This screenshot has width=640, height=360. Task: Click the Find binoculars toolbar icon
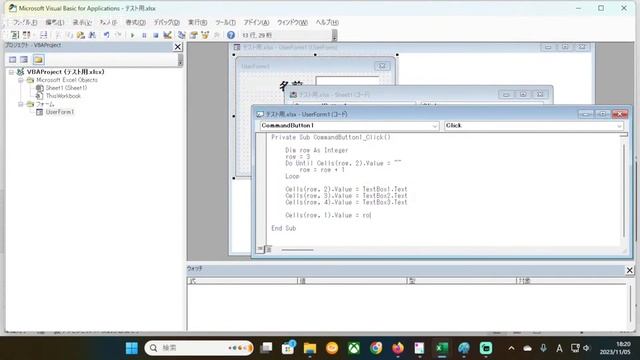pos(92,35)
